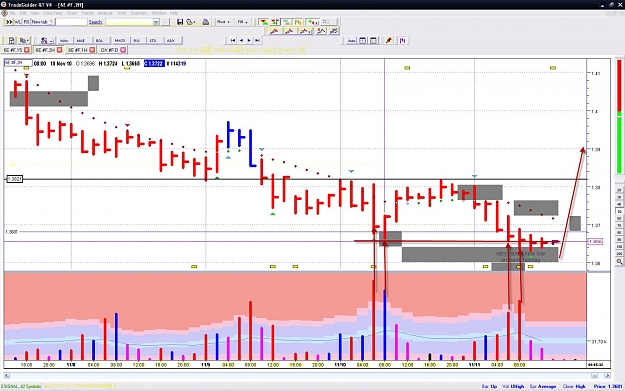Screen dimensions: 625x391
Task: Toggle the ADX indicator button
Action: coord(171,40)
